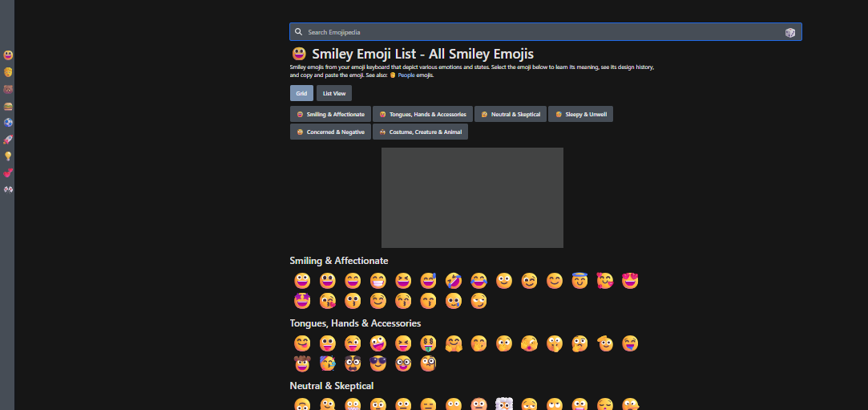Open the Smileys category in sidebar
The image size is (868, 410).
coord(8,55)
